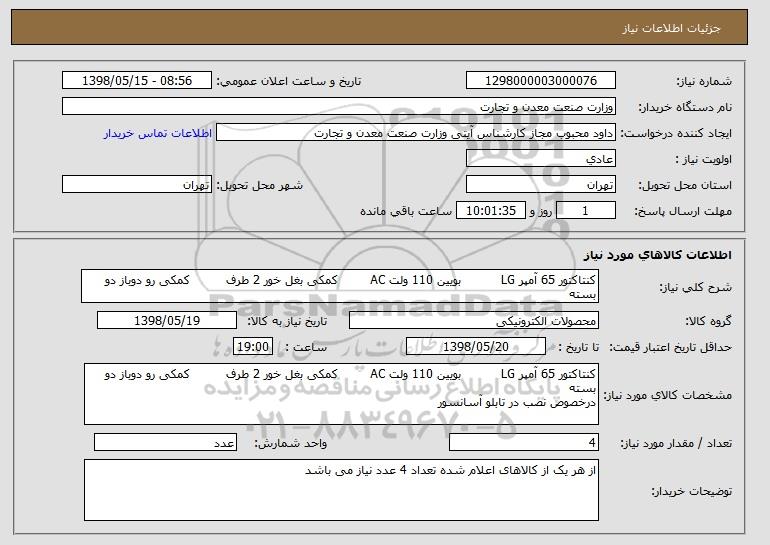Select the need number field 1298000003000076

541,81
